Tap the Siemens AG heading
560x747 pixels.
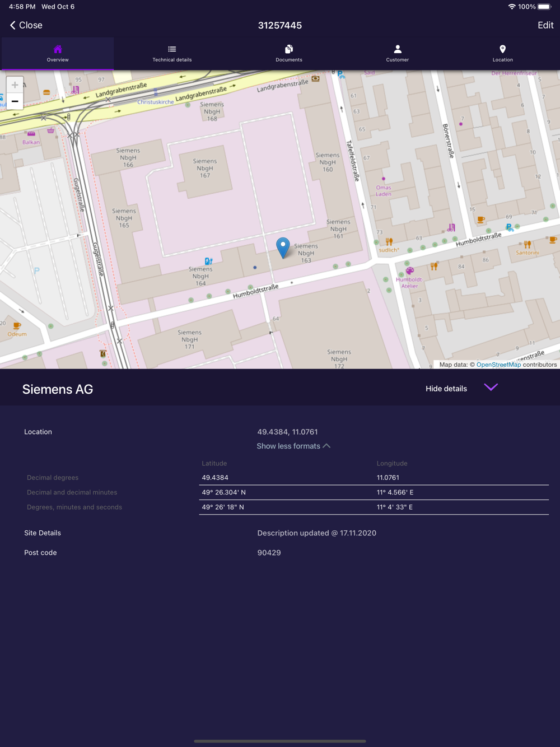58,389
